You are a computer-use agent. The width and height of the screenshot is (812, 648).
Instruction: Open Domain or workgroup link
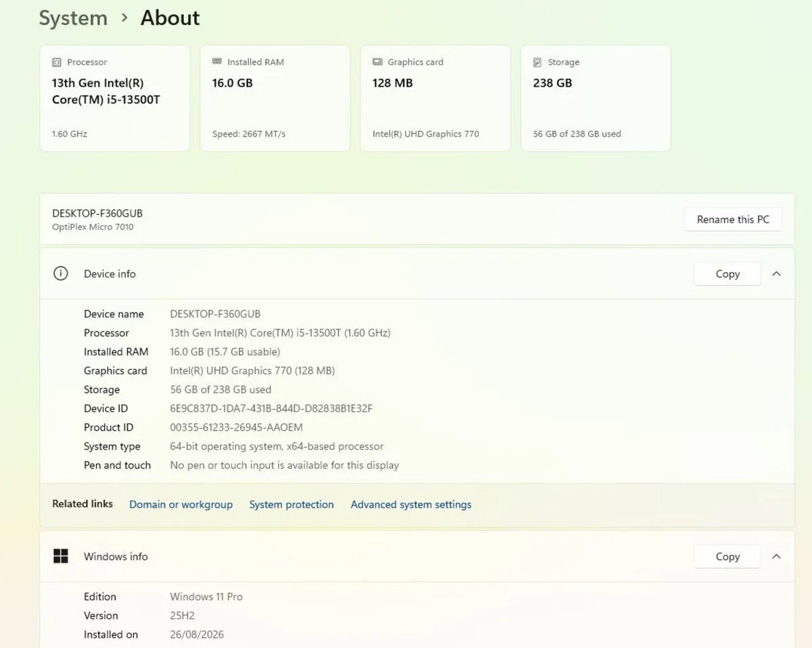(x=181, y=505)
